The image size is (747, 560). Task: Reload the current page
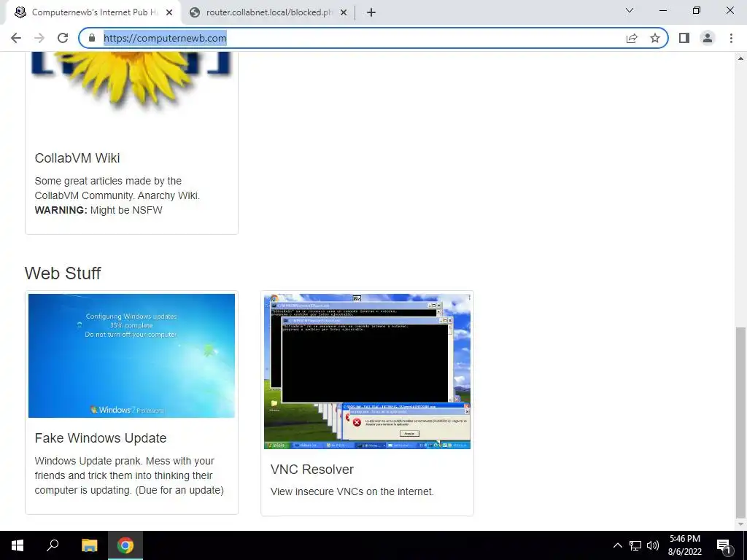coord(63,38)
